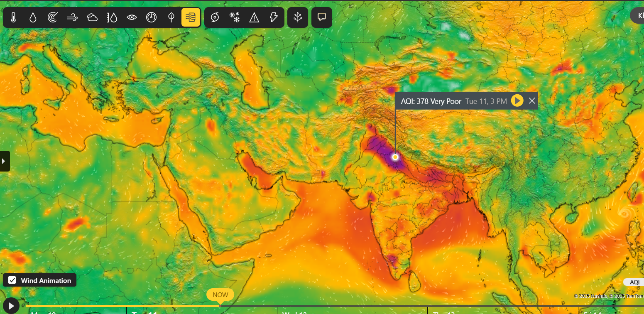Click the "Tue 11, 3 PM" timestamp
This screenshot has width=644, height=314.
point(486,101)
